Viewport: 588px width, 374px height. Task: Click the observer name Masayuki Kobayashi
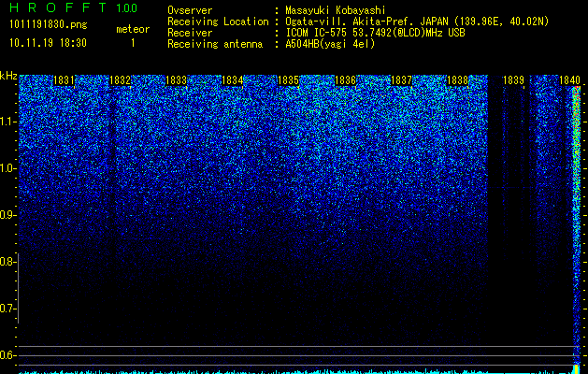(x=335, y=10)
